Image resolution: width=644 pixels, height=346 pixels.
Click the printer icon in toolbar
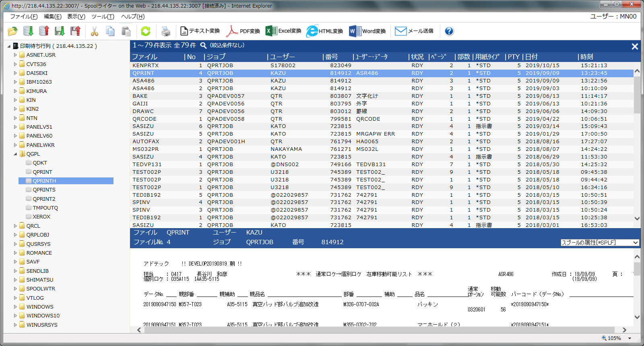(x=165, y=31)
